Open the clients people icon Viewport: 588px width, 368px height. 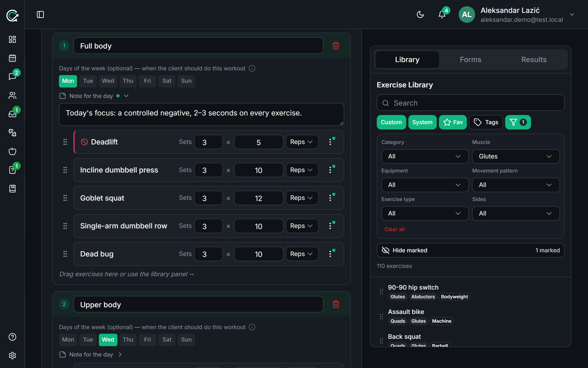click(x=12, y=95)
